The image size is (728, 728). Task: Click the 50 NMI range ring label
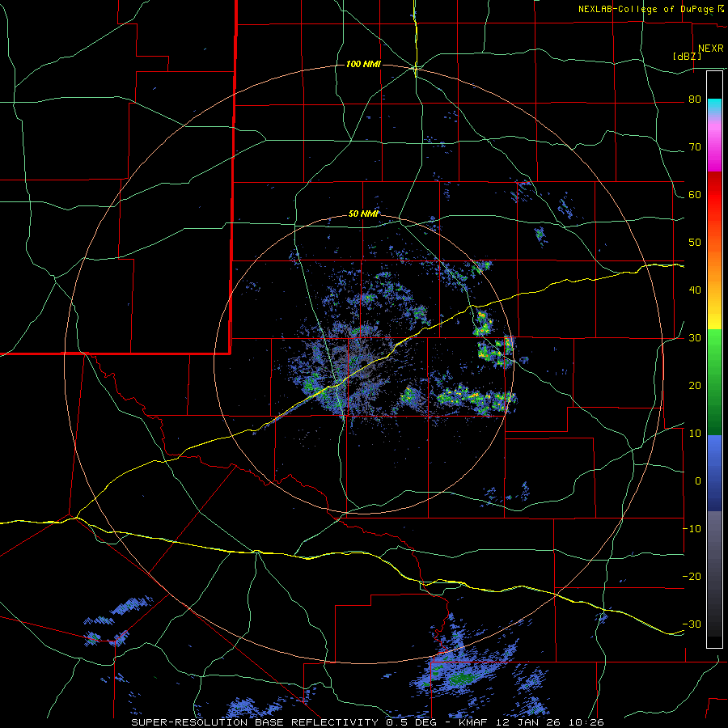click(x=363, y=214)
